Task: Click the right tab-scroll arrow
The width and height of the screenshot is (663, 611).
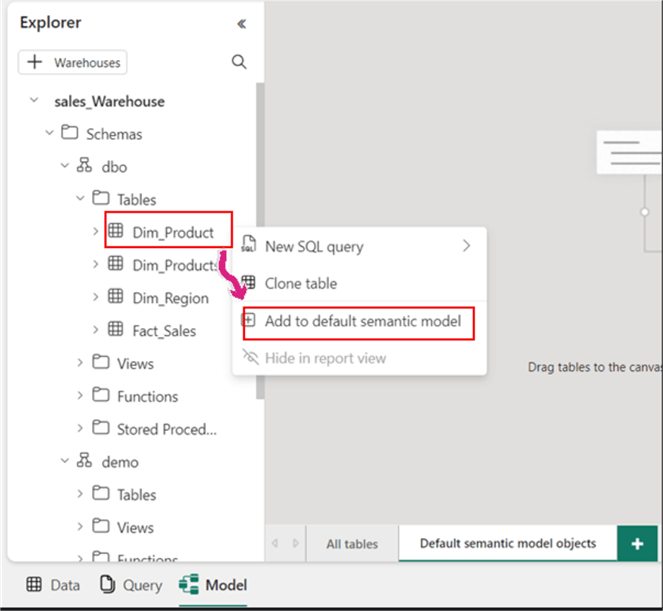Action: click(296, 543)
